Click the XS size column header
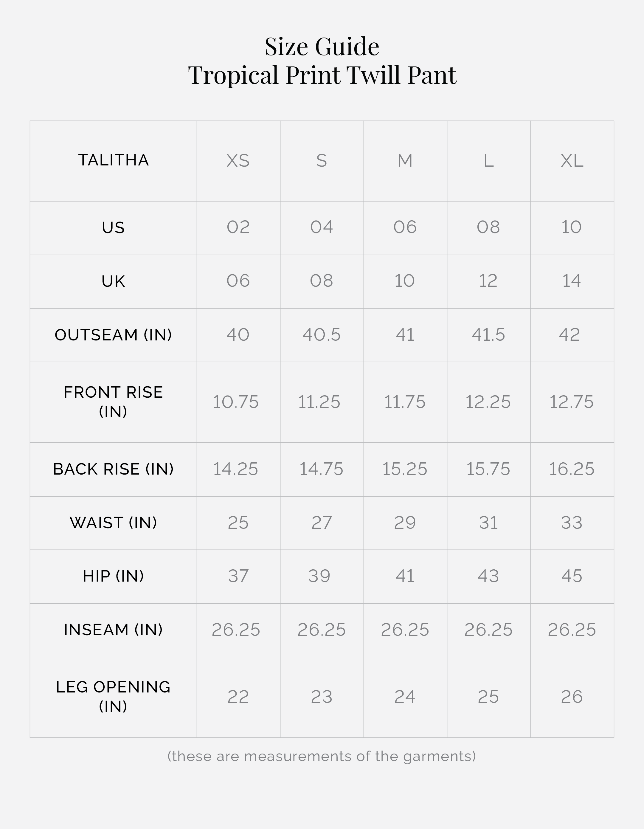 (x=238, y=161)
